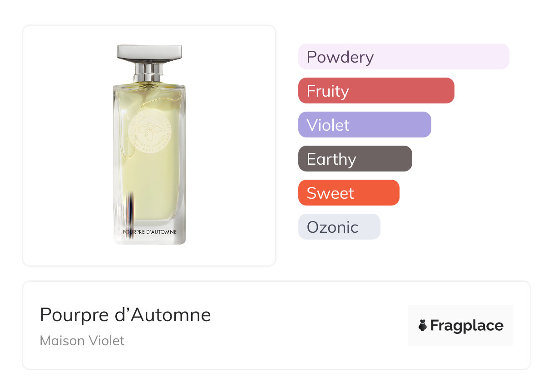The image size is (553, 392).
Task: Click the round emblem on the bottle
Action: click(x=149, y=132)
